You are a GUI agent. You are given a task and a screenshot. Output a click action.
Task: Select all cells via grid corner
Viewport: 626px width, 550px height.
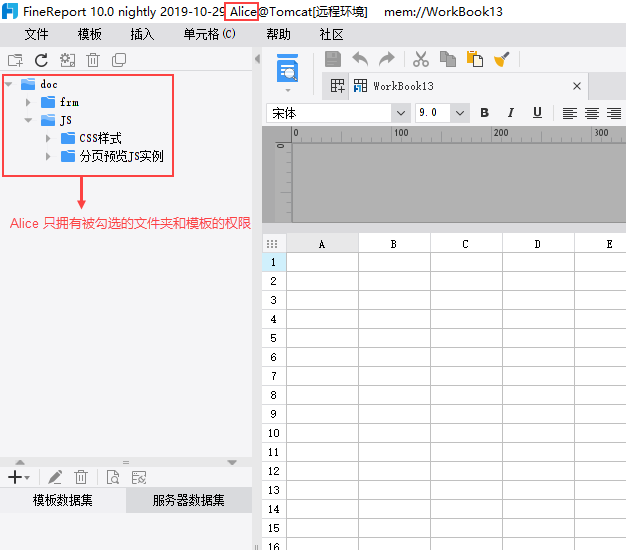[x=272, y=244]
